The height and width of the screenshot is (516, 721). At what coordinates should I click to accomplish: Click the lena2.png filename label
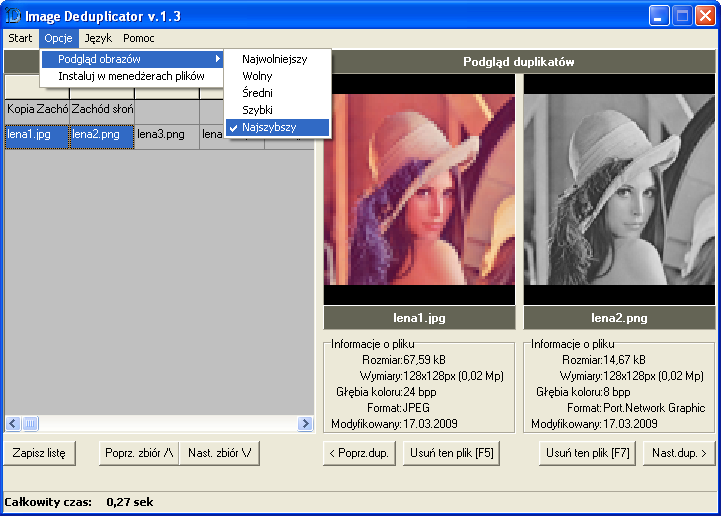click(619, 318)
